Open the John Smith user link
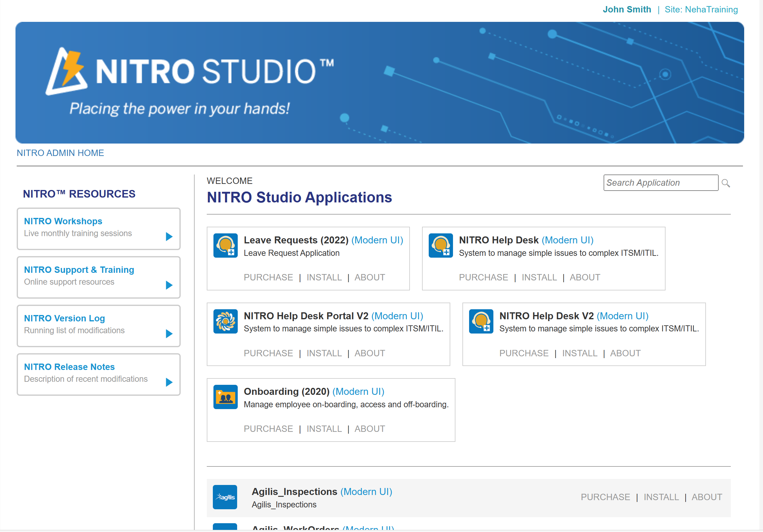This screenshot has height=532, width=763. point(627,9)
